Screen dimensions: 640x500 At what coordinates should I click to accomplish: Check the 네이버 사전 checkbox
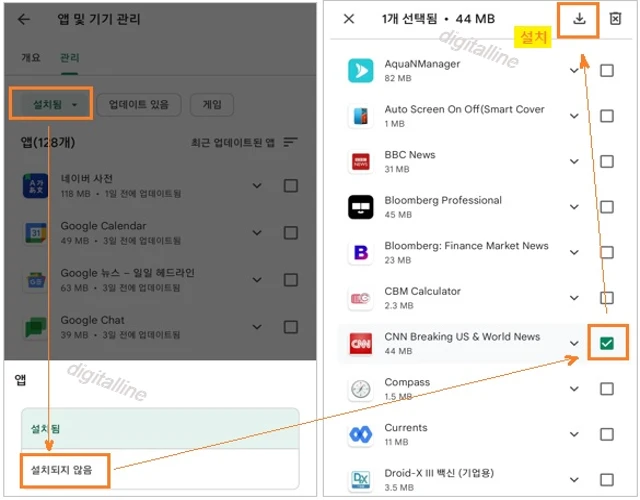click(x=291, y=186)
